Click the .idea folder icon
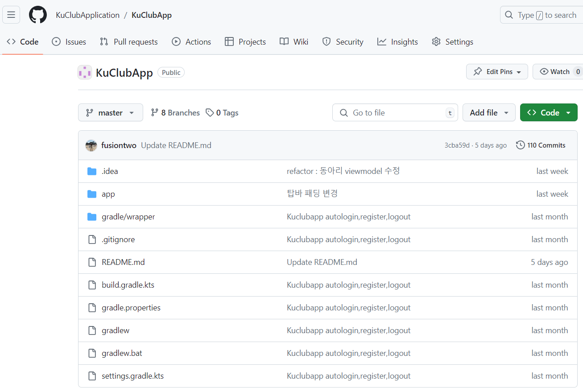 tap(92, 171)
